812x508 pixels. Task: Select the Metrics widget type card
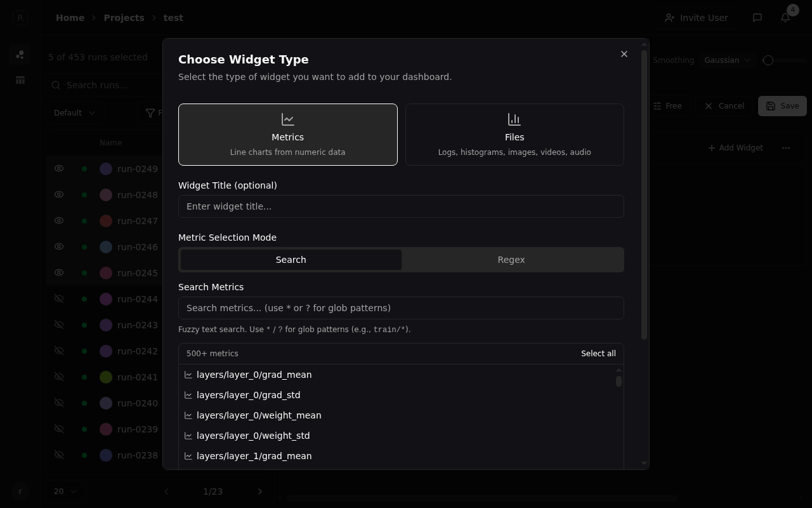pyautogui.click(x=287, y=134)
